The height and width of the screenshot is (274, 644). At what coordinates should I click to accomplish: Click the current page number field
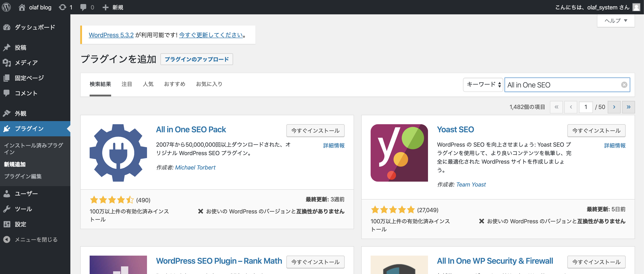(x=586, y=107)
